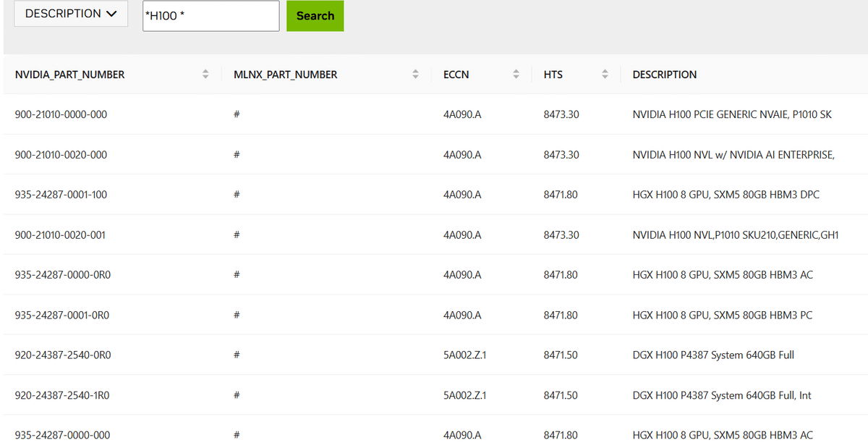Image resolution: width=868 pixels, height=448 pixels.
Task: Click part number 920-24387-2540-0R0
Action: coord(63,355)
